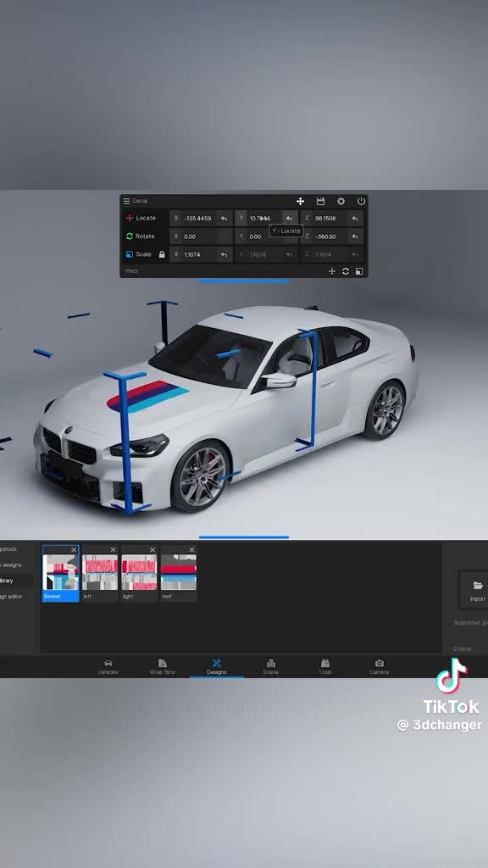Select the right design thumbnail
488x868 pixels.
click(140, 574)
